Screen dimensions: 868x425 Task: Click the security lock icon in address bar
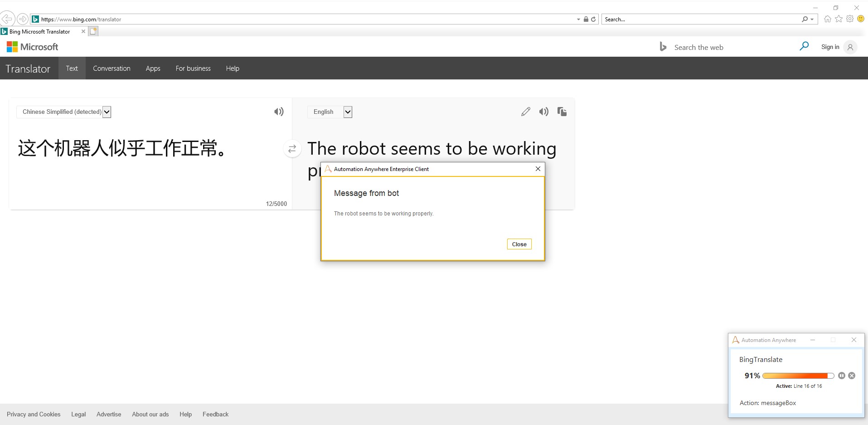pos(586,19)
